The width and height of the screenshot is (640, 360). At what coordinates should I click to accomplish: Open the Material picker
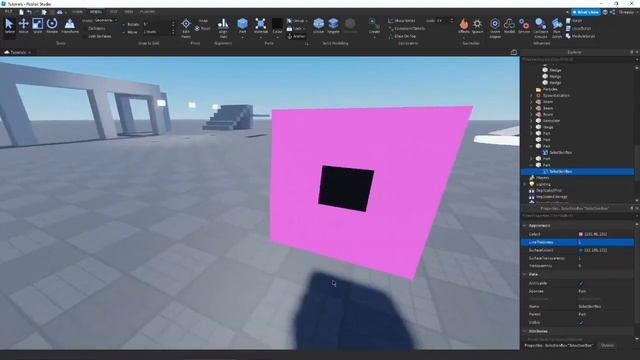pos(260,26)
